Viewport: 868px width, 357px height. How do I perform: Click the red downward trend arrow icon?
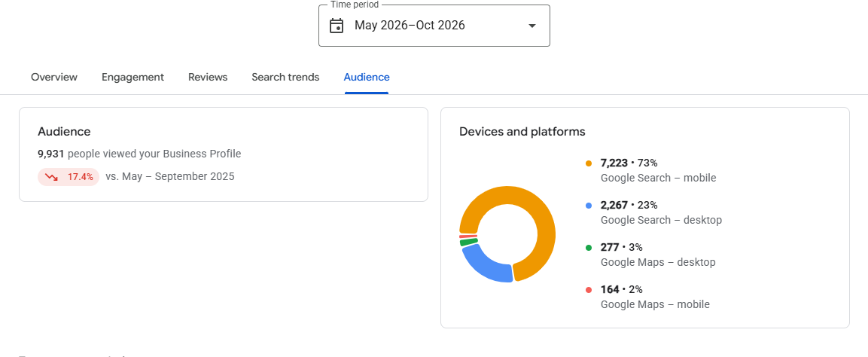[x=51, y=177]
